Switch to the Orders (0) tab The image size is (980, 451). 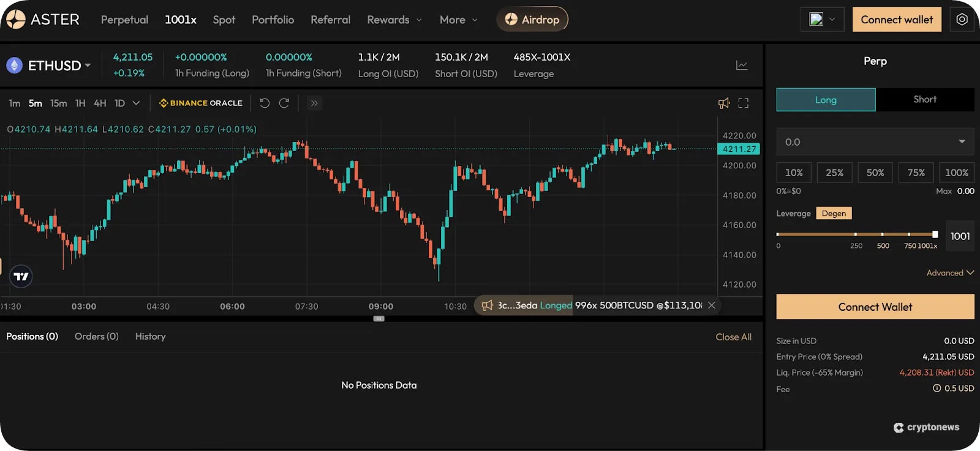coord(97,337)
